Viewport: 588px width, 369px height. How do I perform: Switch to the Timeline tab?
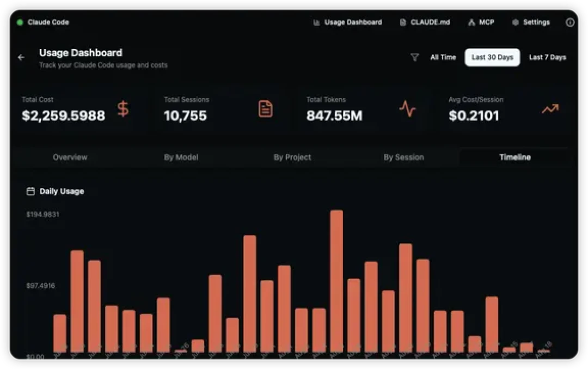point(515,158)
